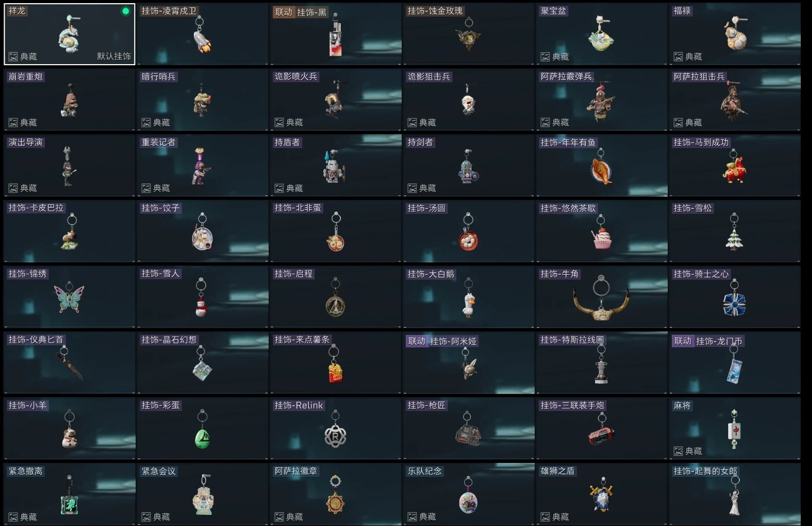Select the 挂饰-来点薯条 fries charm
The height and width of the screenshot is (526, 812).
tap(335, 362)
